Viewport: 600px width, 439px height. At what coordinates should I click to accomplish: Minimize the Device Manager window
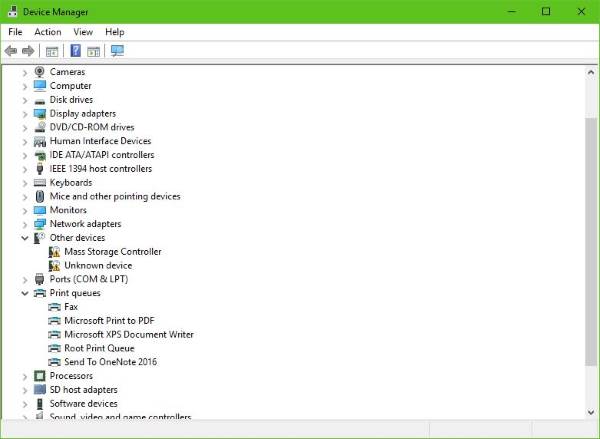tap(511, 11)
